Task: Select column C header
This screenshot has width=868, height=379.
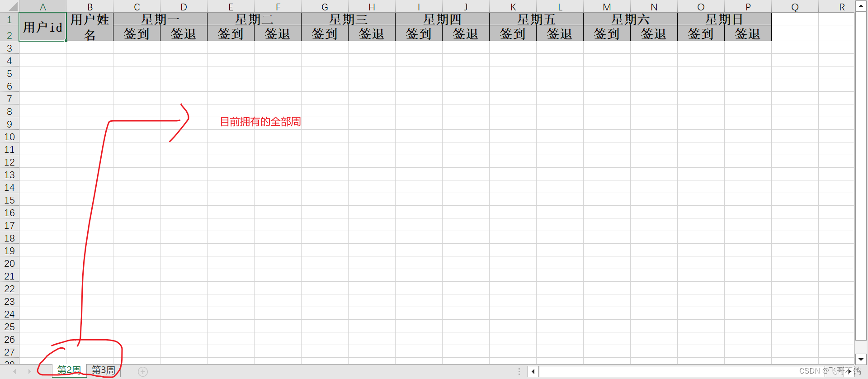Action: click(x=137, y=7)
